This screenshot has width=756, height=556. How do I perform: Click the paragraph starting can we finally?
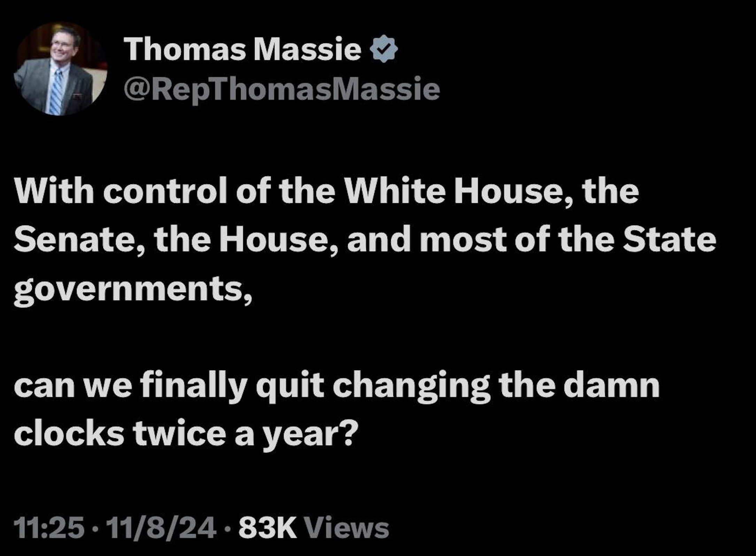coord(337,410)
